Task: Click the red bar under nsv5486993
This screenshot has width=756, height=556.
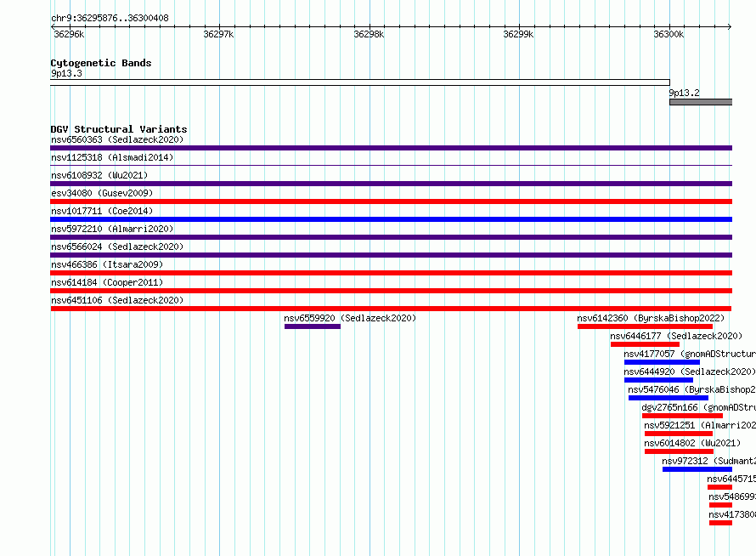Action: tap(721, 505)
